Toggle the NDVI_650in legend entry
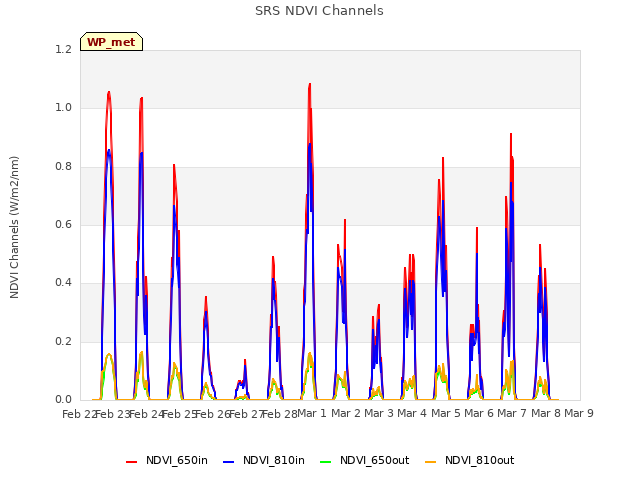Viewport: 640px width, 480px height. pos(167,460)
